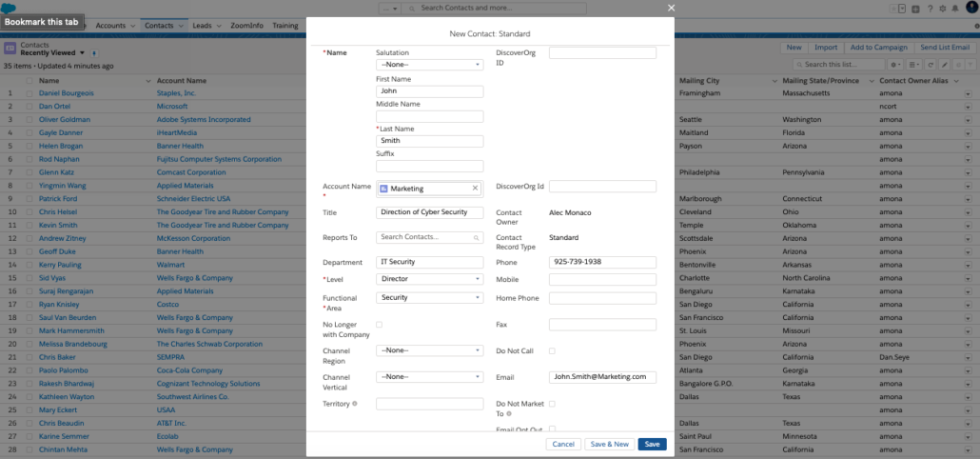Click the Territory info help icon
This screenshot has height=459, width=980.
click(354, 404)
